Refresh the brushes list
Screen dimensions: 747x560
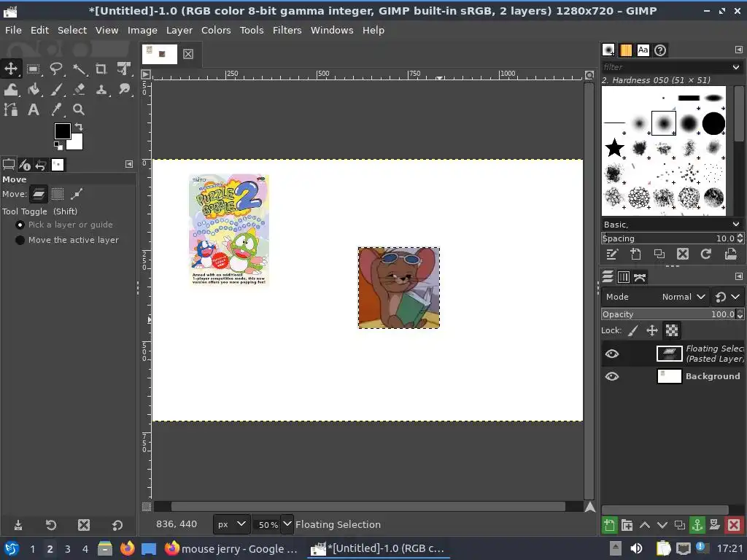point(706,254)
